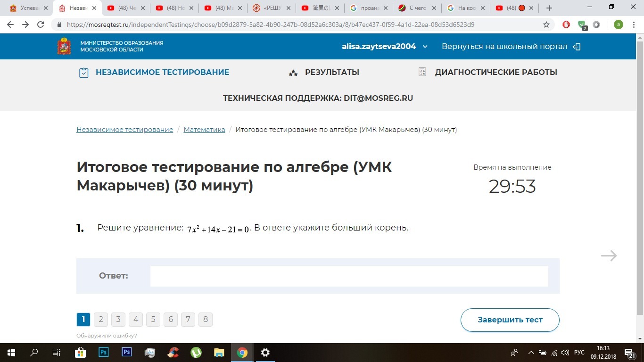The height and width of the screenshot is (362, 644).
Task: Expand the alisa.zaytseva2004 user dropdown
Action: 385,46
